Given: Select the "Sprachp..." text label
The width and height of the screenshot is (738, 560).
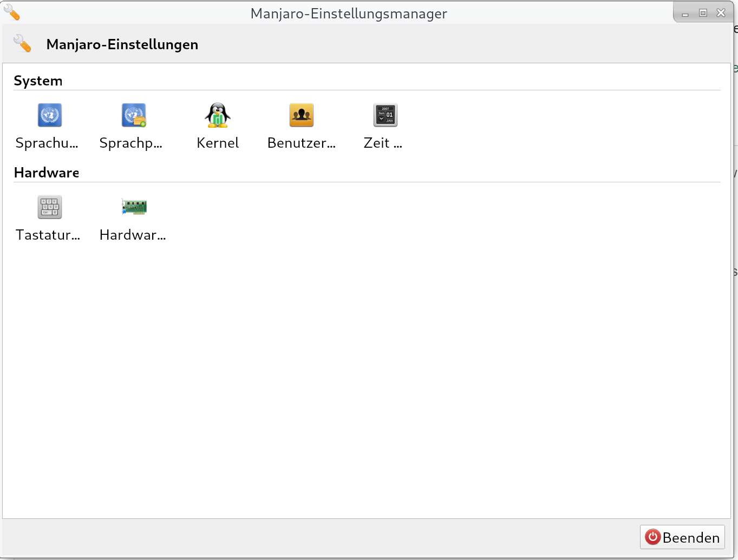Looking at the screenshot, I should coord(131,143).
